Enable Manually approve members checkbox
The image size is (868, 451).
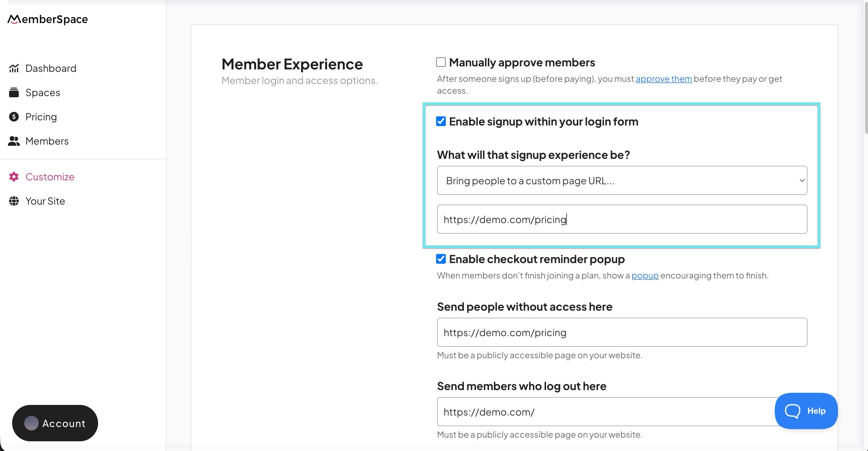coord(441,62)
